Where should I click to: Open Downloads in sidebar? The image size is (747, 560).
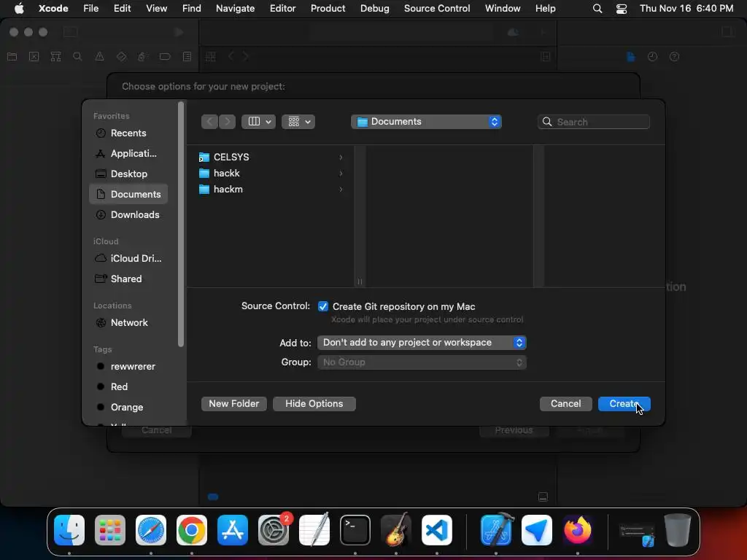(128, 214)
